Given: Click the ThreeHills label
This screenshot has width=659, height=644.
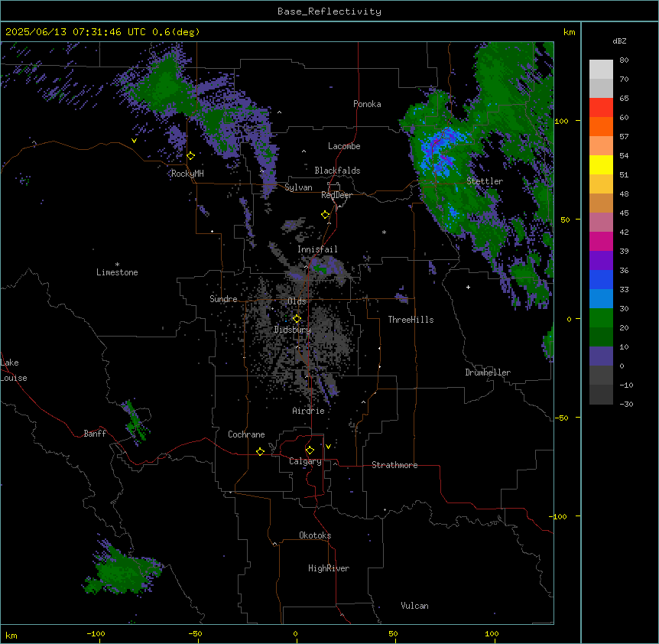Looking at the screenshot, I should point(411,320).
